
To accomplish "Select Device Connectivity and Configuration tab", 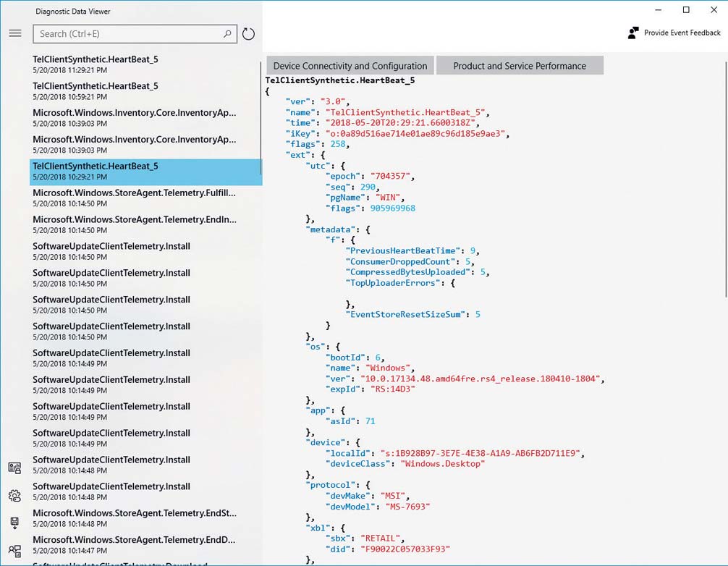I will (350, 65).
